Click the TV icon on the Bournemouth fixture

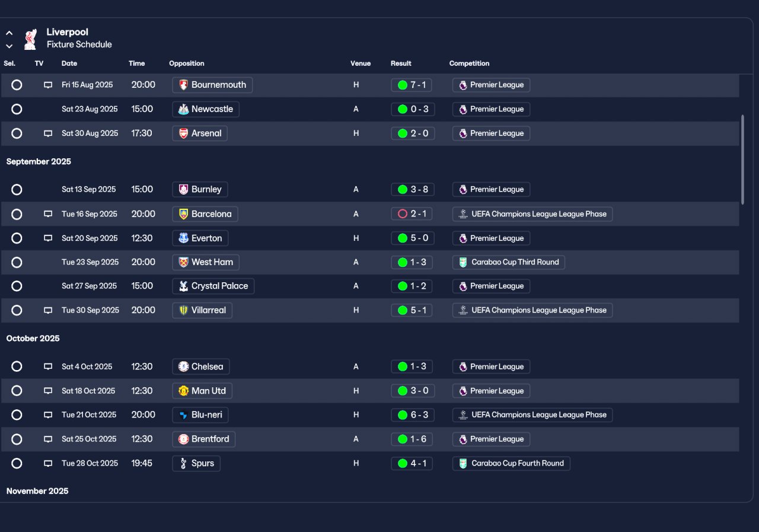click(x=48, y=85)
